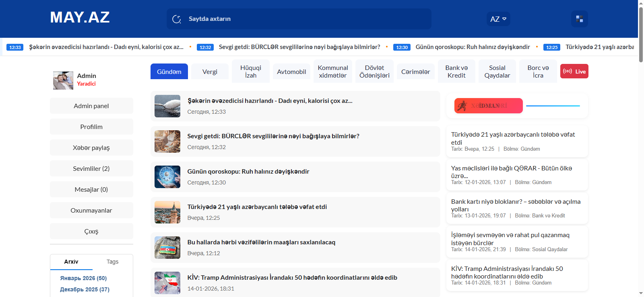Click the Admin panel button

click(x=91, y=106)
